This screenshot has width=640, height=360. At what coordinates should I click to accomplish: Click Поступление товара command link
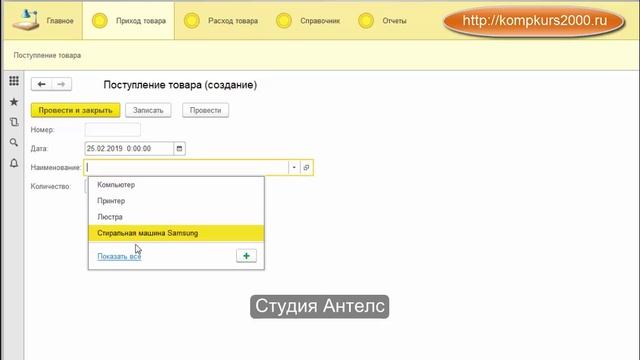pos(47,55)
